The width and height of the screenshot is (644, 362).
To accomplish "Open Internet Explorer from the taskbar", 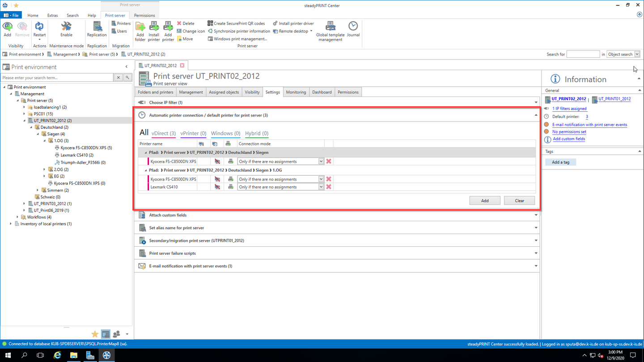I will coord(57,355).
